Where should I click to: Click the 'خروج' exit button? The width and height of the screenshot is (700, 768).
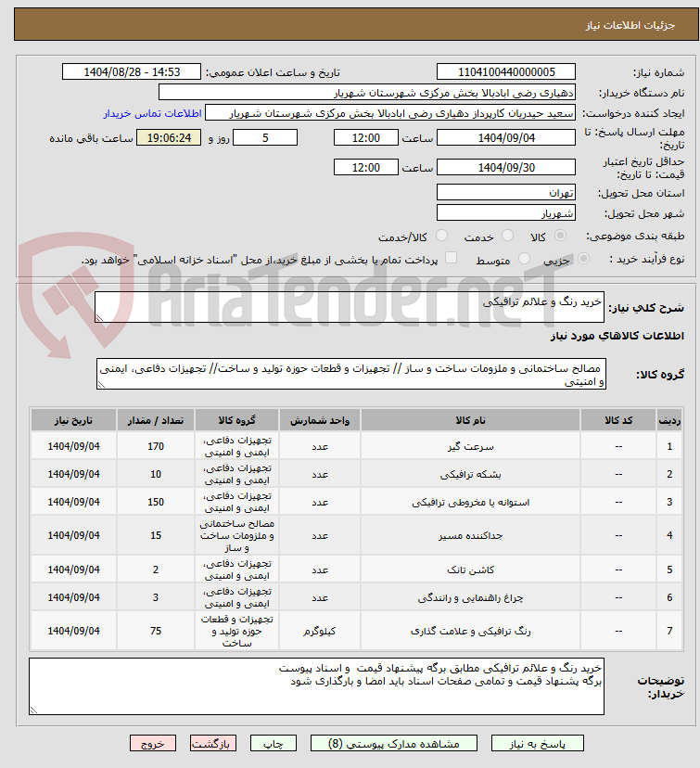[x=153, y=743]
